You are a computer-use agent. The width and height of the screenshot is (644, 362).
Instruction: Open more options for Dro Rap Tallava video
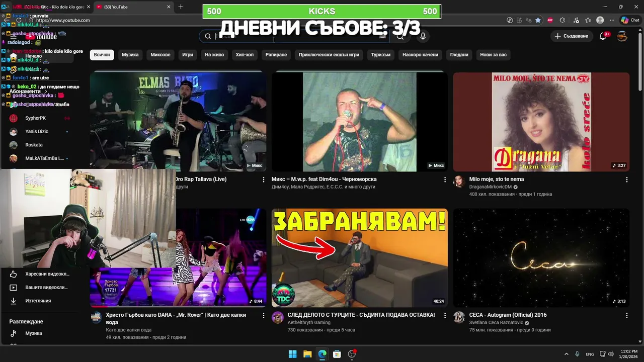pos(263,179)
